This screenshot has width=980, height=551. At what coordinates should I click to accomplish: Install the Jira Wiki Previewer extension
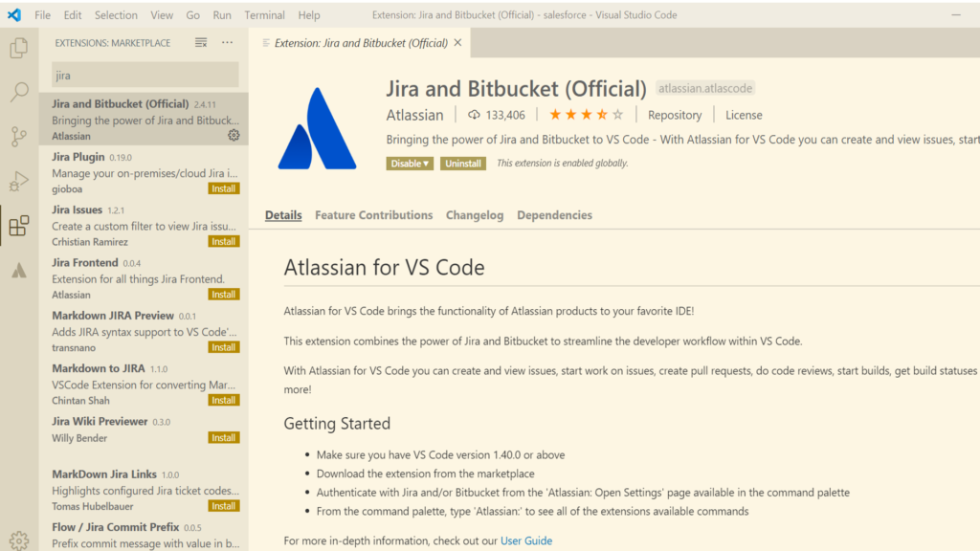[x=224, y=438]
